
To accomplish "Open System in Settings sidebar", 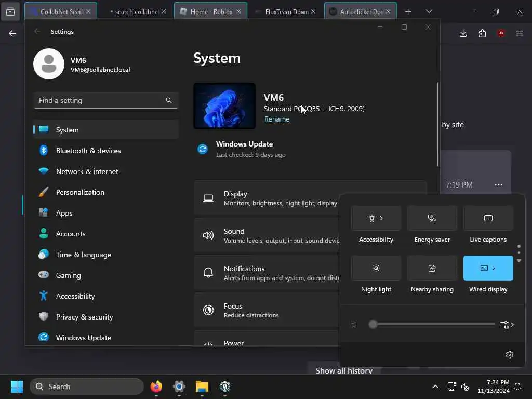I will click(x=106, y=129).
